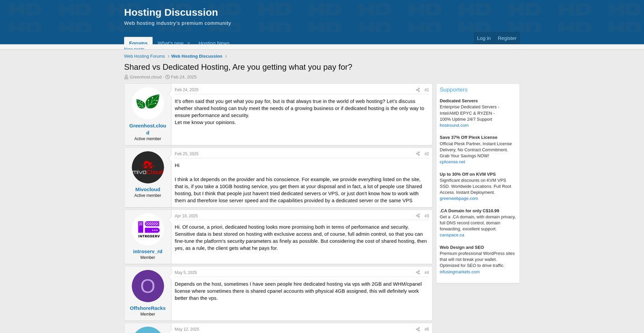Open Mivocloud username link
The image size is (644, 333).
tap(148, 190)
